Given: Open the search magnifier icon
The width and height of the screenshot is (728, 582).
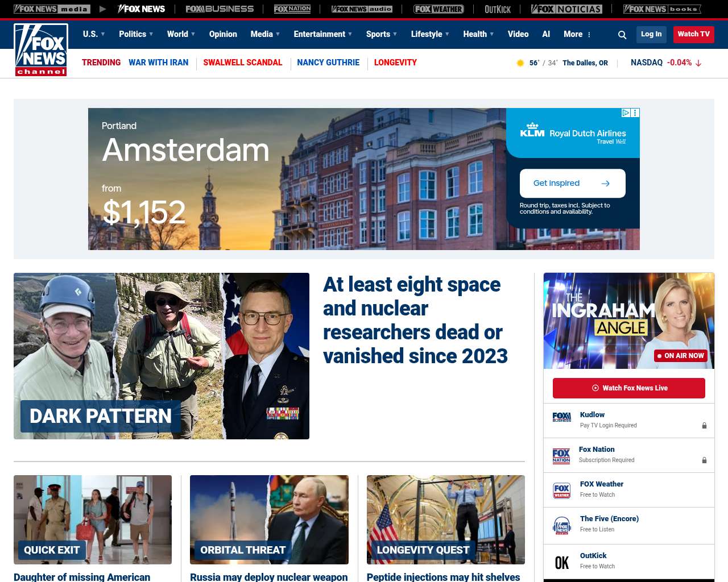Looking at the screenshot, I should click(x=622, y=35).
